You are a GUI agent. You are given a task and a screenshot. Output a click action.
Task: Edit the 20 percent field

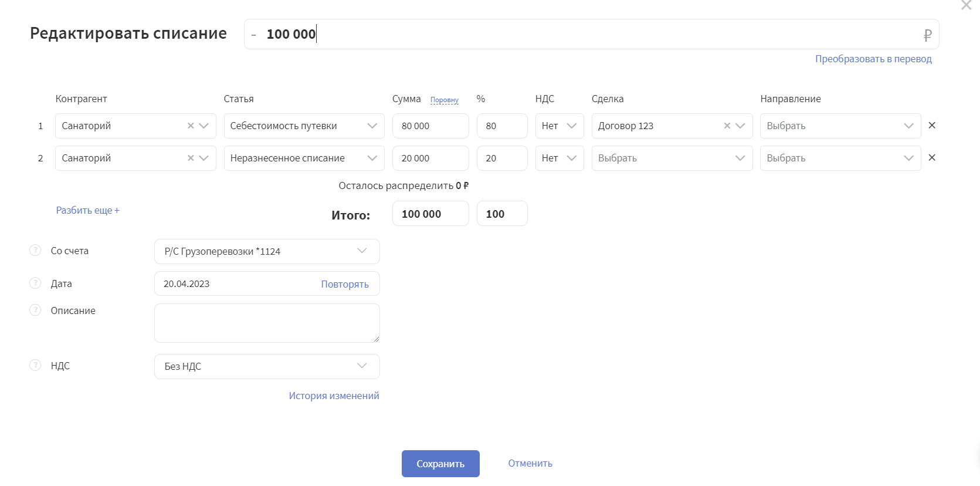coord(502,158)
